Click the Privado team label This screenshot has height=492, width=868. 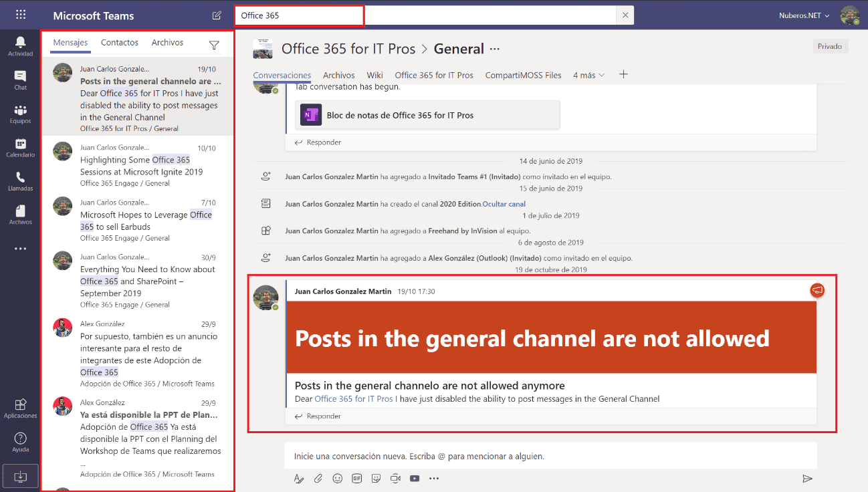830,46
